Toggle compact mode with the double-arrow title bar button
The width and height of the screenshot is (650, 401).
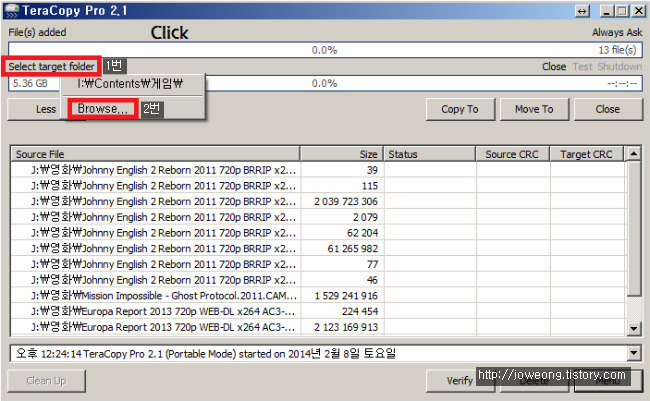point(582,11)
